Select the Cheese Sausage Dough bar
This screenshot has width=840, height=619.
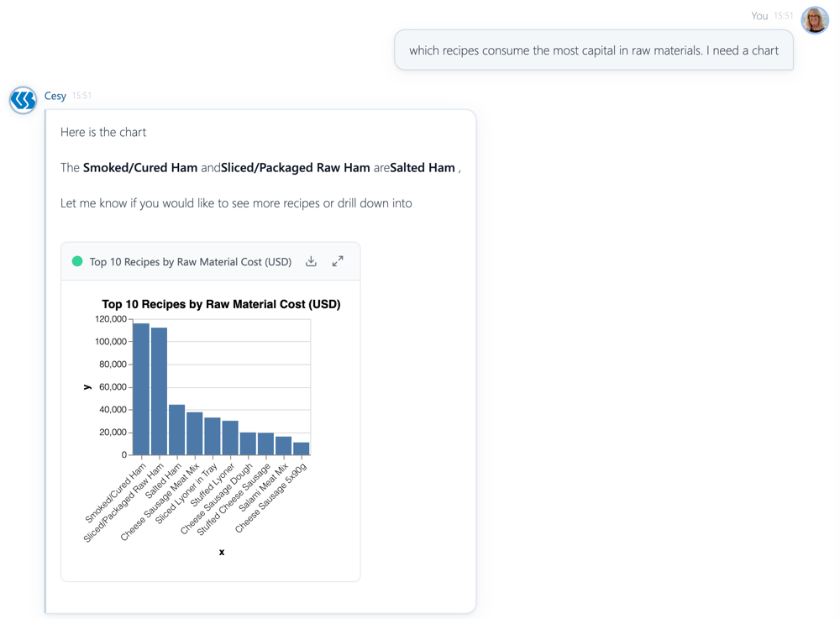[248, 444]
